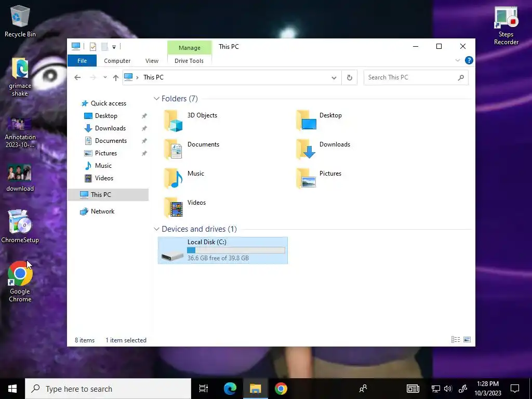532x399 pixels.
Task: Unpin Documents using its pin icon
Action: click(144, 141)
